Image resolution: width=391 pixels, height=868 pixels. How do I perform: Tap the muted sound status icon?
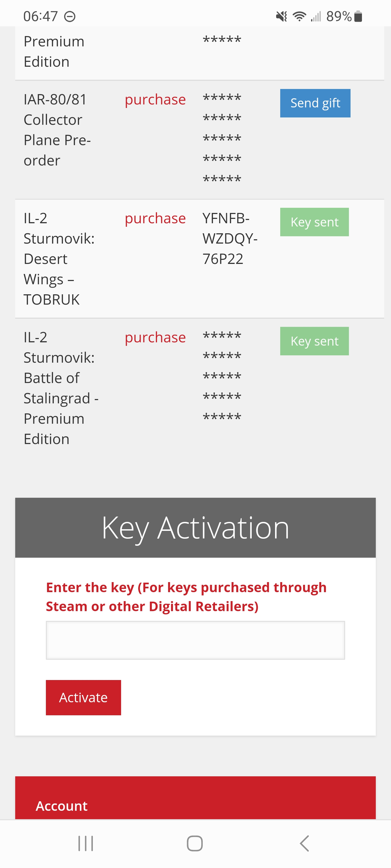tap(281, 16)
